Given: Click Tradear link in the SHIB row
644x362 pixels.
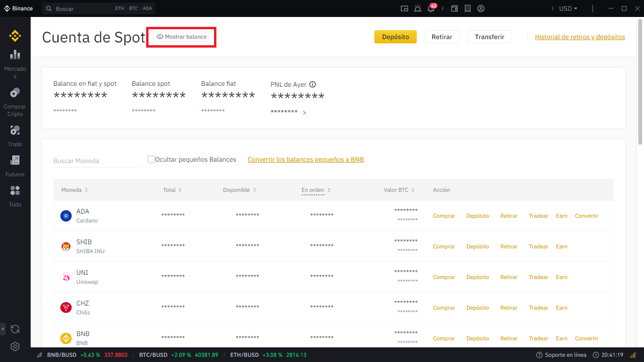Looking at the screenshot, I should click(x=538, y=247).
